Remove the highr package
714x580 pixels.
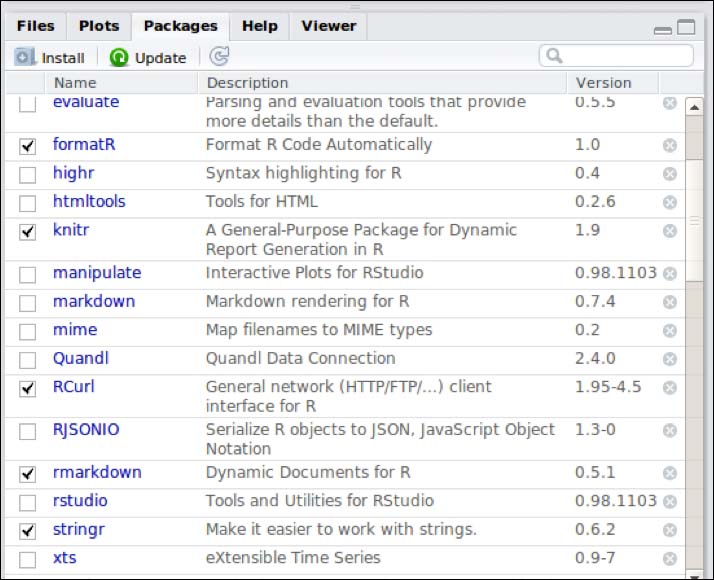point(669,174)
